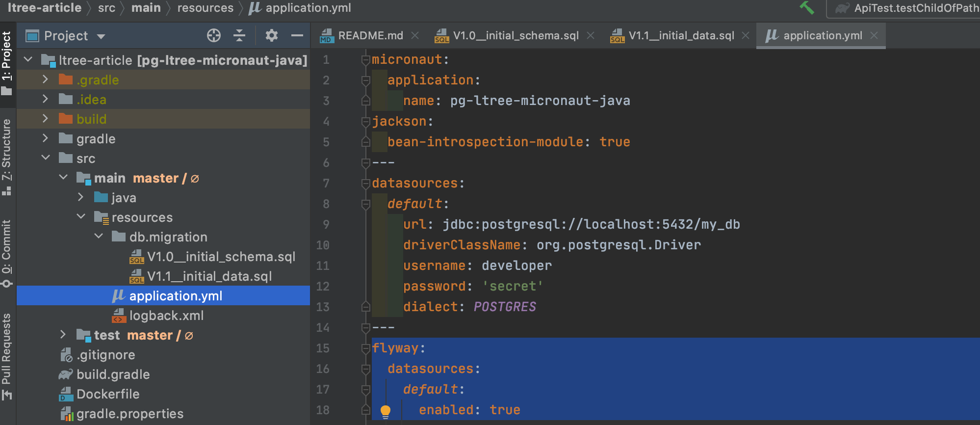Viewport: 980px width, 425px height.
Task: Click ltree-article in breadcrumb path
Action: 44,8
